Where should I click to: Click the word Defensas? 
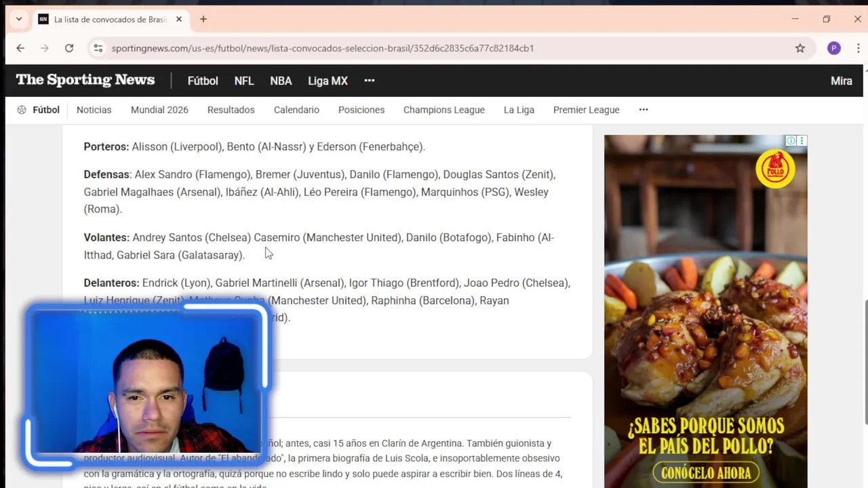[x=106, y=174]
